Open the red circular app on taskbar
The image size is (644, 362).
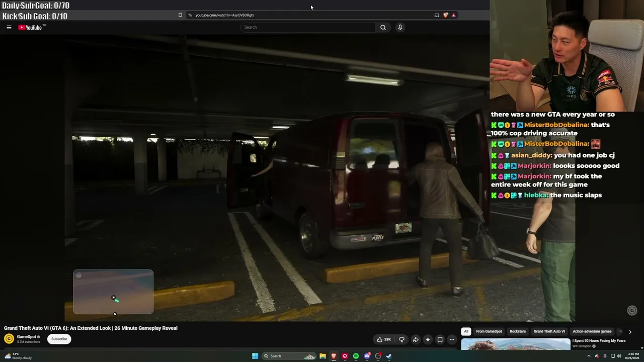(345, 356)
